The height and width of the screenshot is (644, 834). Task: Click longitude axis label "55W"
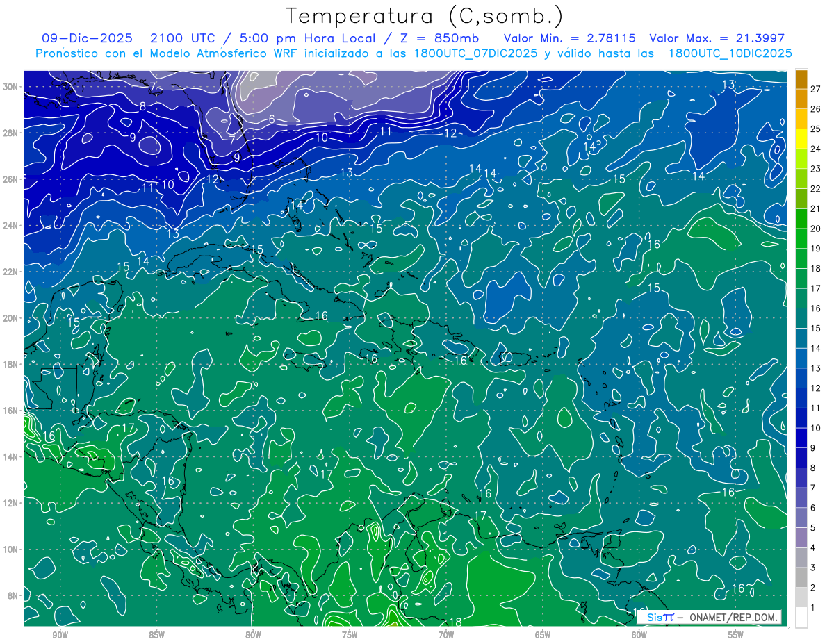[x=736, y=635]
